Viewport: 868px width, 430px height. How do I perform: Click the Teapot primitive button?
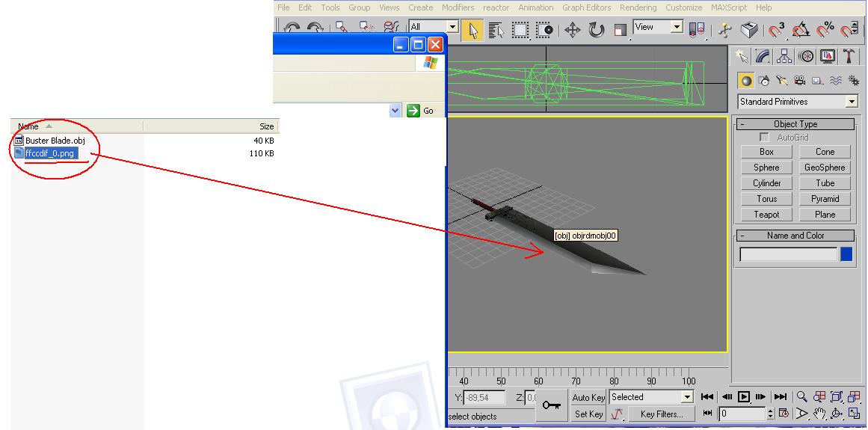point(767,214)
